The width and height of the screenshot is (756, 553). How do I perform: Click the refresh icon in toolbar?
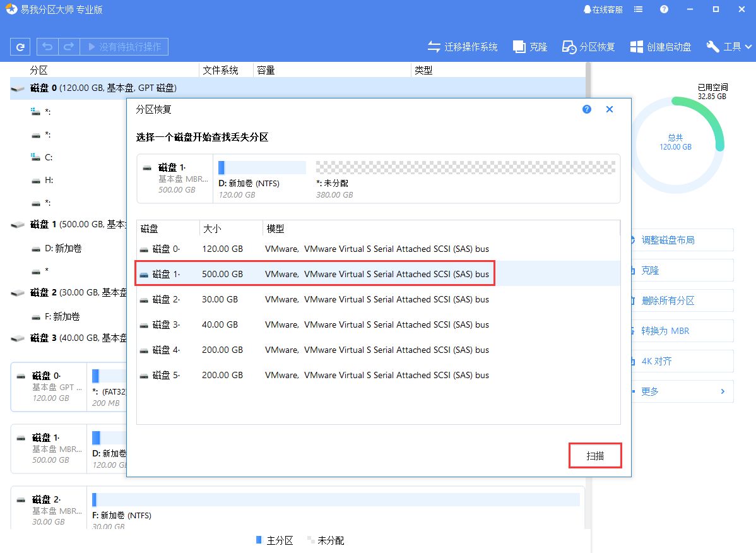click(20, 47)
